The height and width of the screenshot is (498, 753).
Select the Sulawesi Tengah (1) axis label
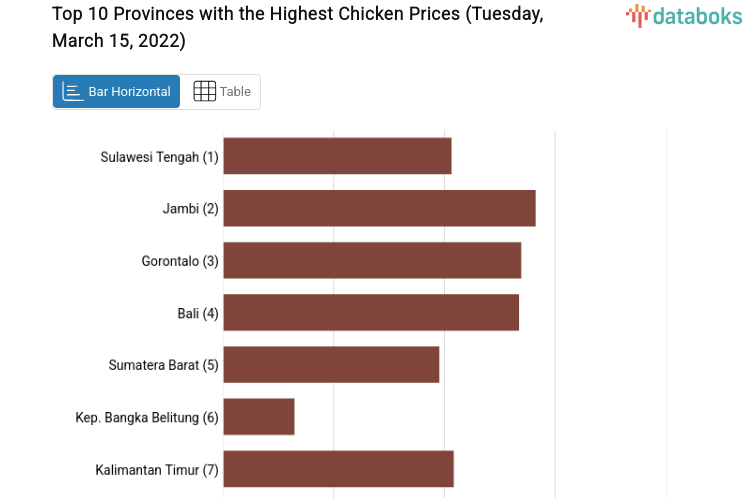159,157
